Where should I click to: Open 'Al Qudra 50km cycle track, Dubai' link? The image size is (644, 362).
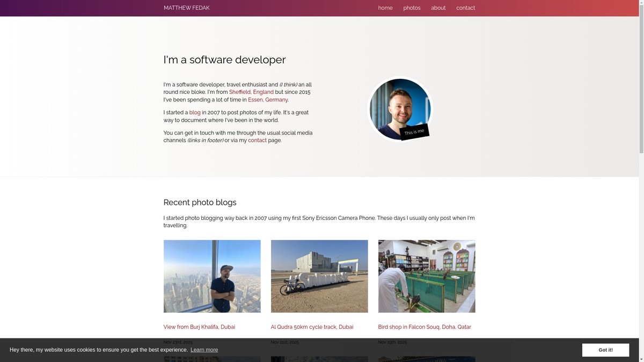tap(312, 327)
